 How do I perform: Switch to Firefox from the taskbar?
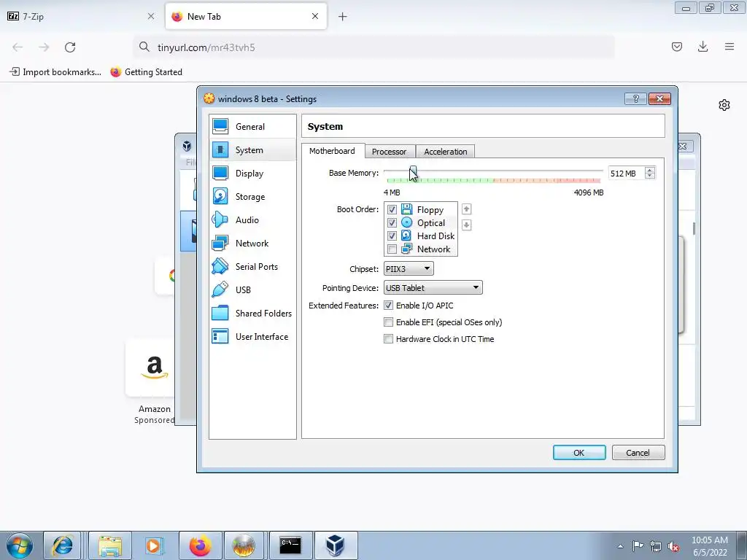tap(200, 545)
